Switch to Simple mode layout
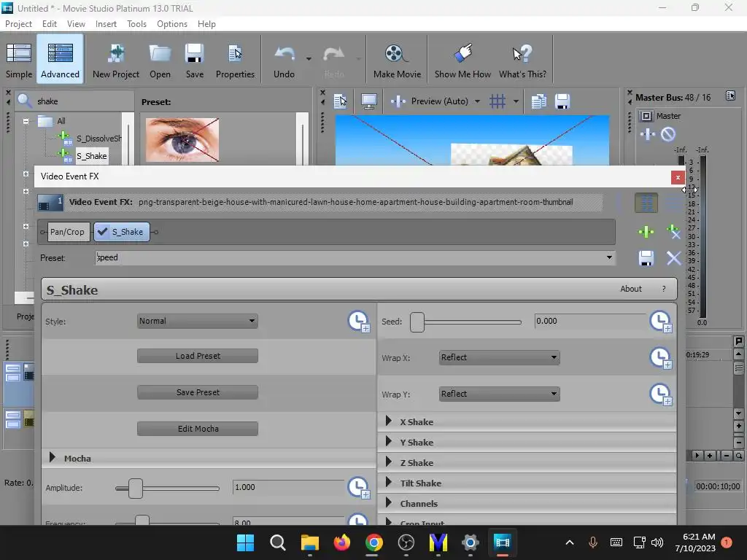747x560 pixels. coord(18,60)
